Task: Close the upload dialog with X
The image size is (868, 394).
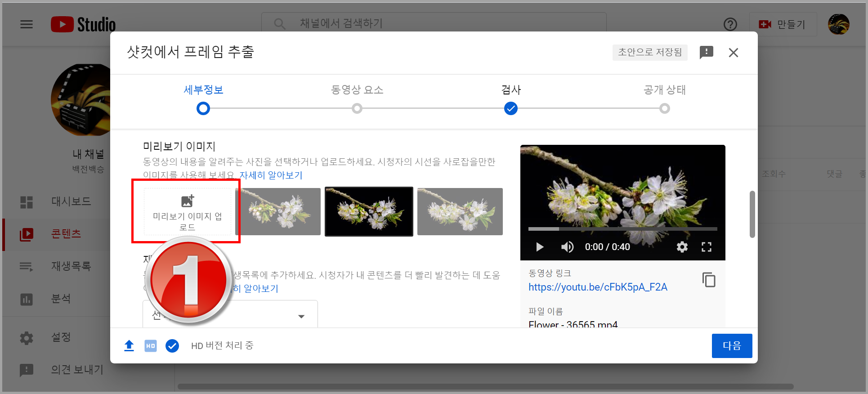Action: tap(733, 53)
